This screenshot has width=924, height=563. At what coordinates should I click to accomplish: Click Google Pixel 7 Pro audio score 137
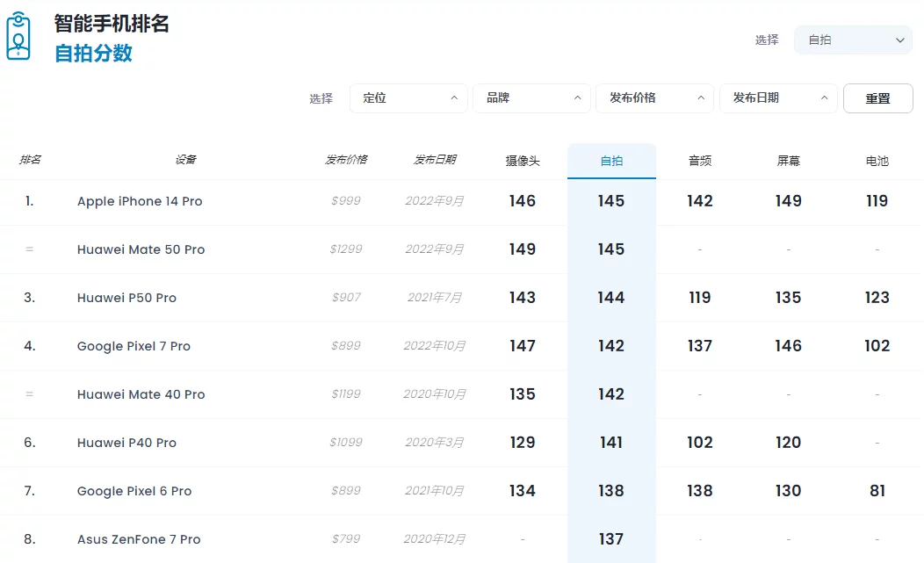(x=700, y=346)
